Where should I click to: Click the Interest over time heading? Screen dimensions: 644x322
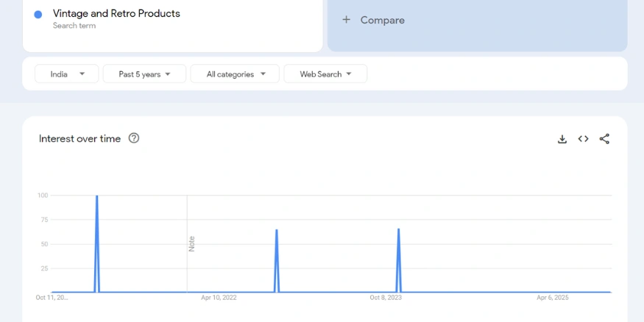[79, 139]
